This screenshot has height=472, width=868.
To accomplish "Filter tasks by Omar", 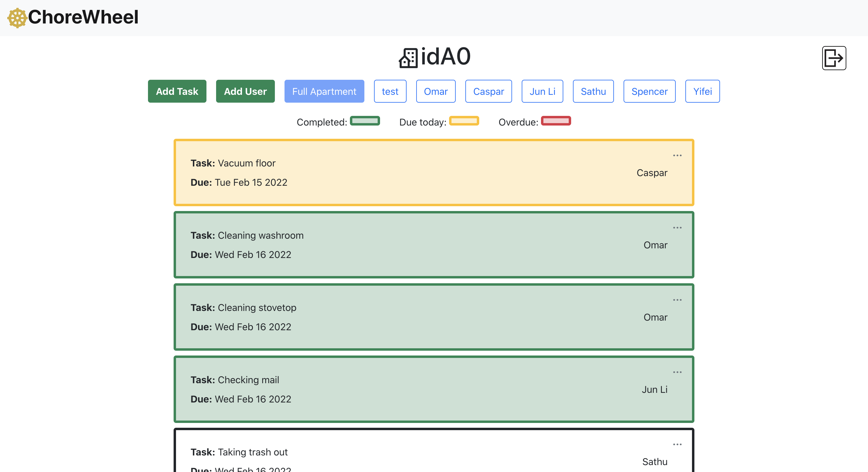I will coord(436,91).
